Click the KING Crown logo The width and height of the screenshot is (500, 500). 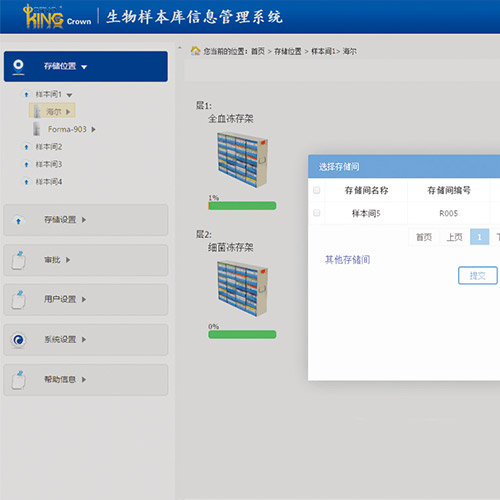[57, 16]
